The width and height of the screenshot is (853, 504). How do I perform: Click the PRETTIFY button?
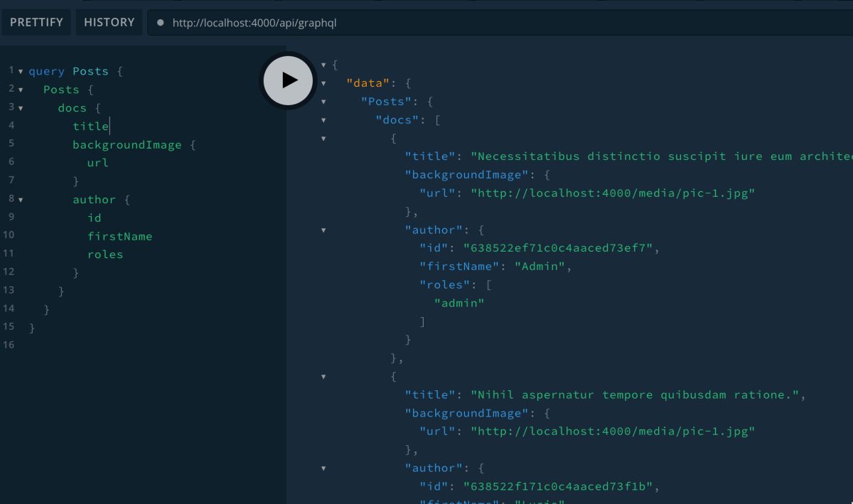pos(36,22)
